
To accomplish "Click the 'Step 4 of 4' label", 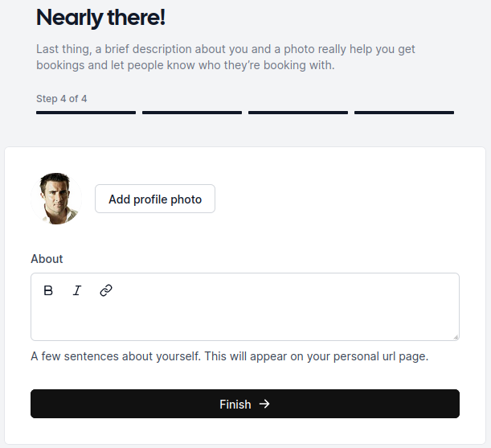I will point(62,99).
